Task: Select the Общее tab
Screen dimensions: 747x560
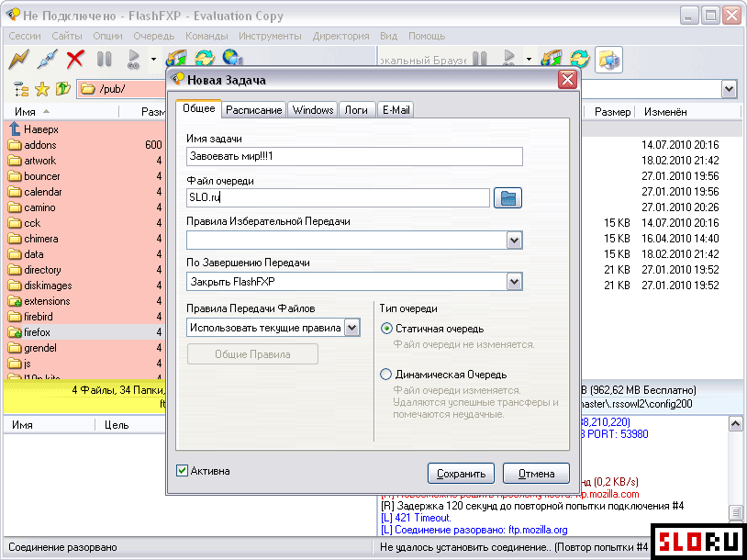Action: pyautogui.click(x=198, y=108)
